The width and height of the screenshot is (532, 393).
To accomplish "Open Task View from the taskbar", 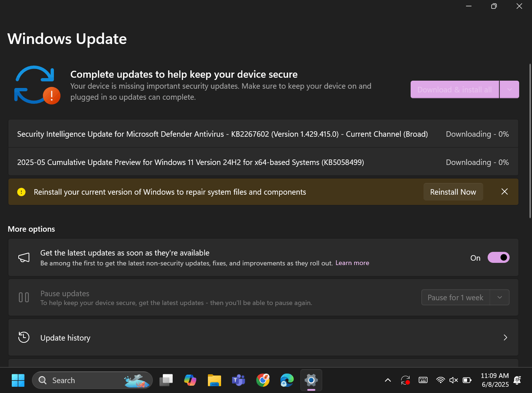I will pos(166,380).
